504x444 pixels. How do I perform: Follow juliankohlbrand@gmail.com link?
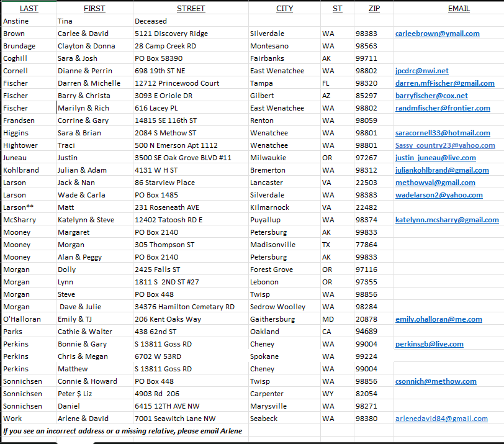click(x=442, y=170)
